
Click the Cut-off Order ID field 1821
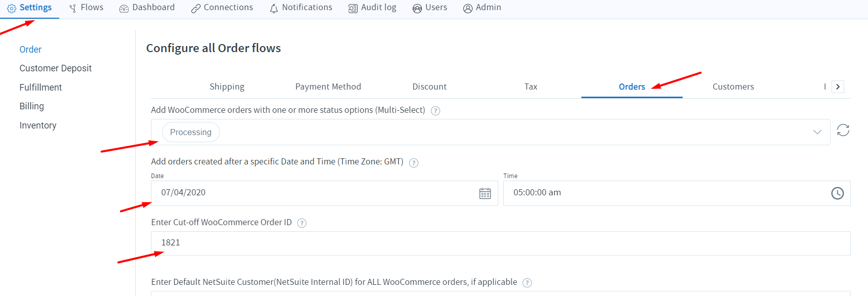pos(501,243)
